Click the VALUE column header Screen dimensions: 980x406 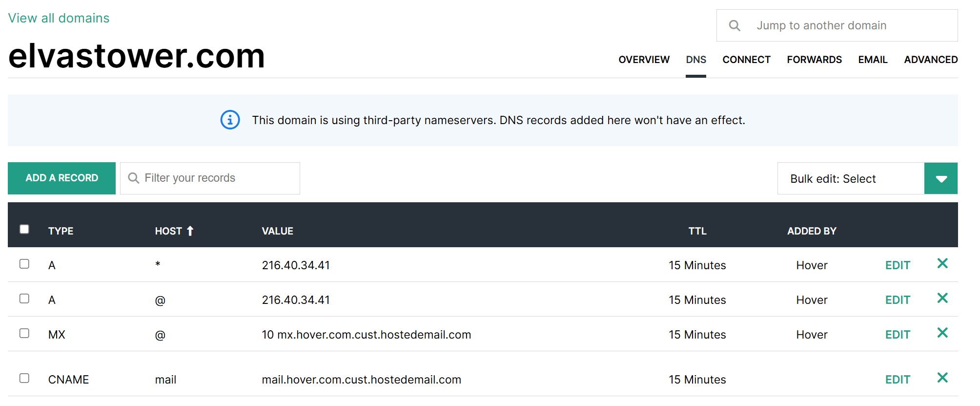click(x=277, y=231)
